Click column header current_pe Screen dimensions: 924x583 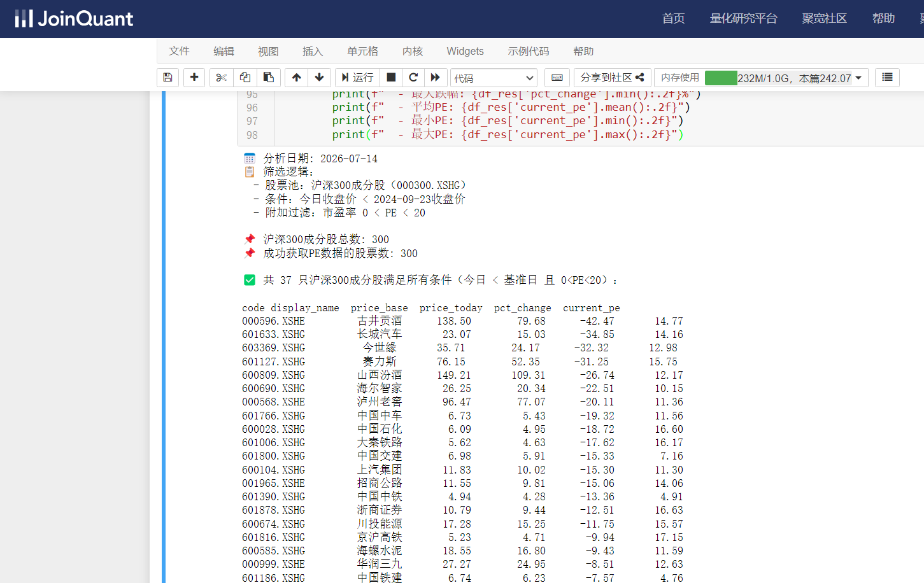coord(591,307)
